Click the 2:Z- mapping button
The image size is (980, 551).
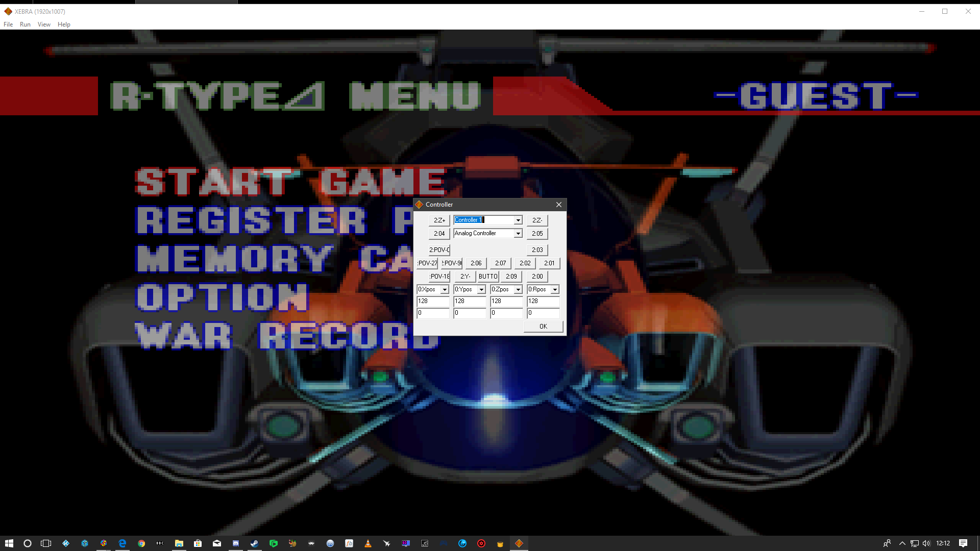click(x=537, y=220)
